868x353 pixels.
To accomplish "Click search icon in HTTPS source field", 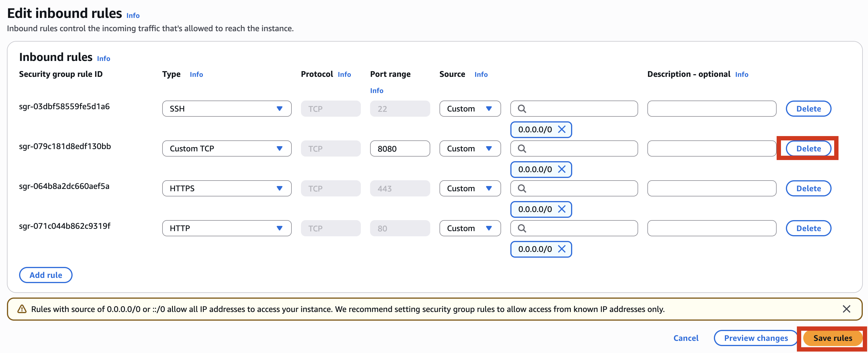I will [522, 188].
